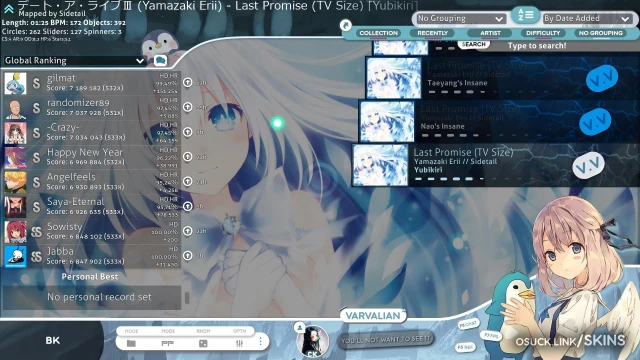Click the up-arrow icon on Sowisty's row
This screenshot has height=360, width=640.
tap(187, 231)
